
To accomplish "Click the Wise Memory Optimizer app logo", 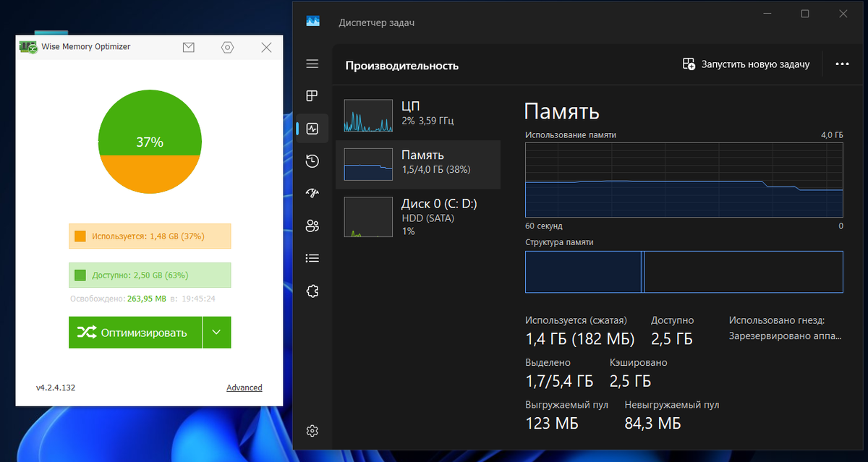I will (x=28, y=47).
